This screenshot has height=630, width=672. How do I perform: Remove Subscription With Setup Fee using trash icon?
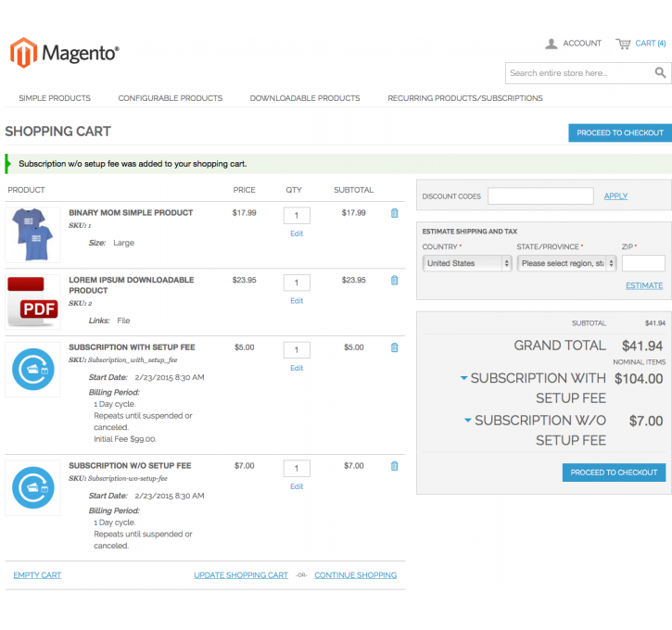click(394, 347)
